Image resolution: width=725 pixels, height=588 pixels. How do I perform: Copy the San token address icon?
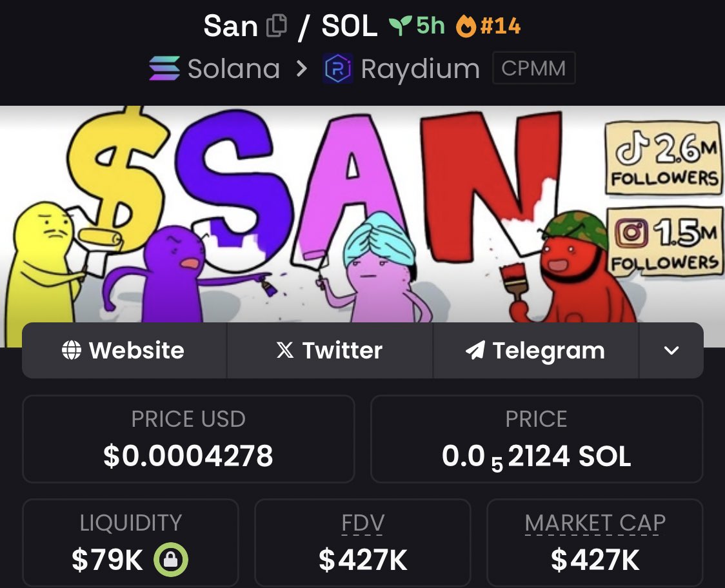pos(277,25)
